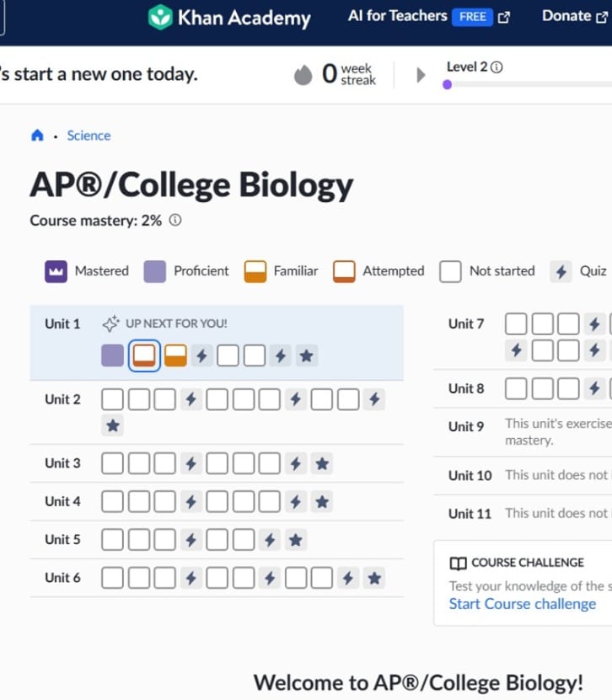
Task: Select Unit 1's highlighted attempted skill box
Action: coord(144,355)
